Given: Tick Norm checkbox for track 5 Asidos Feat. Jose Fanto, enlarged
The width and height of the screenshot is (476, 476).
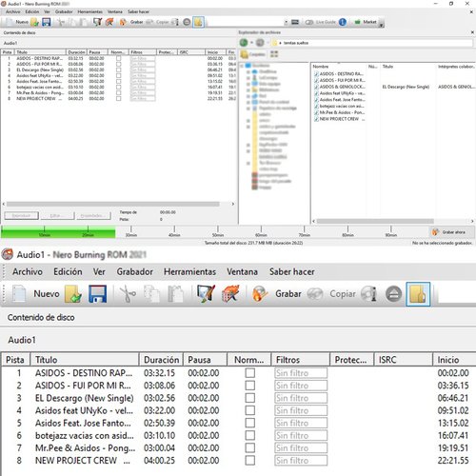Looking at the screenshot, I should tap(249, 423).
